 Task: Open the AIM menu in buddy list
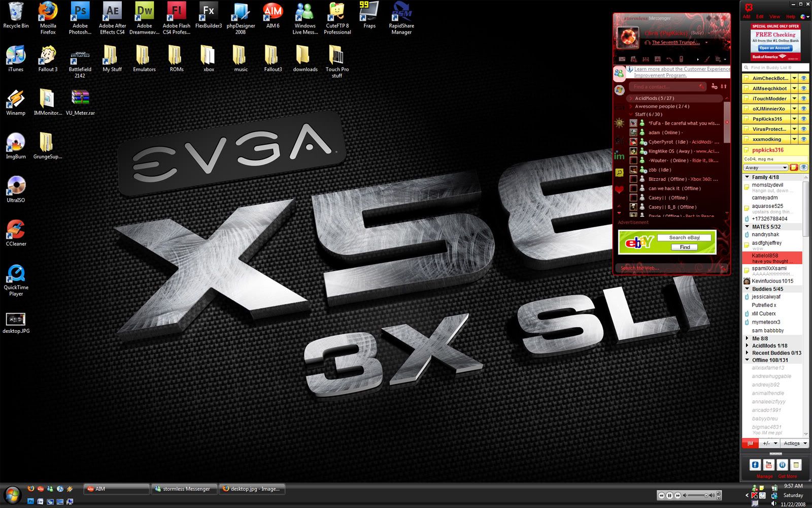[x=747, y=16]
